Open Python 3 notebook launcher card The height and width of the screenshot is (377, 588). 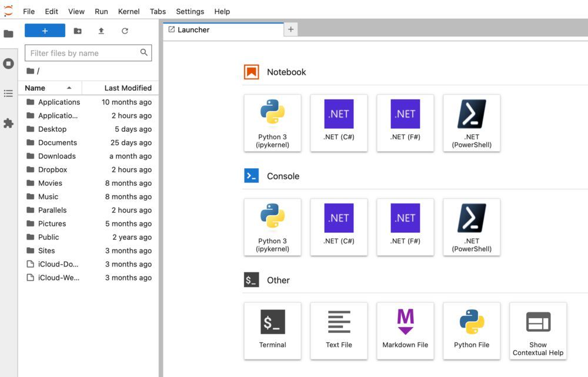pyautogui.click(x=272, y=123)
